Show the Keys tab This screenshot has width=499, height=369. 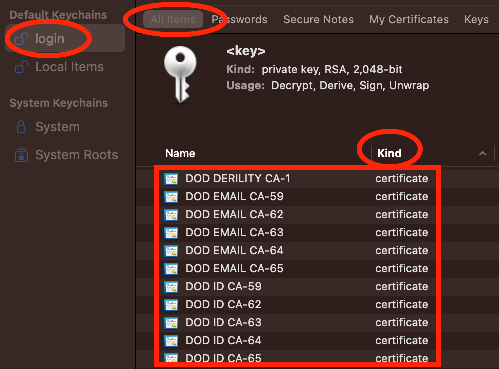pyautogui.click(x=476, y=19)
